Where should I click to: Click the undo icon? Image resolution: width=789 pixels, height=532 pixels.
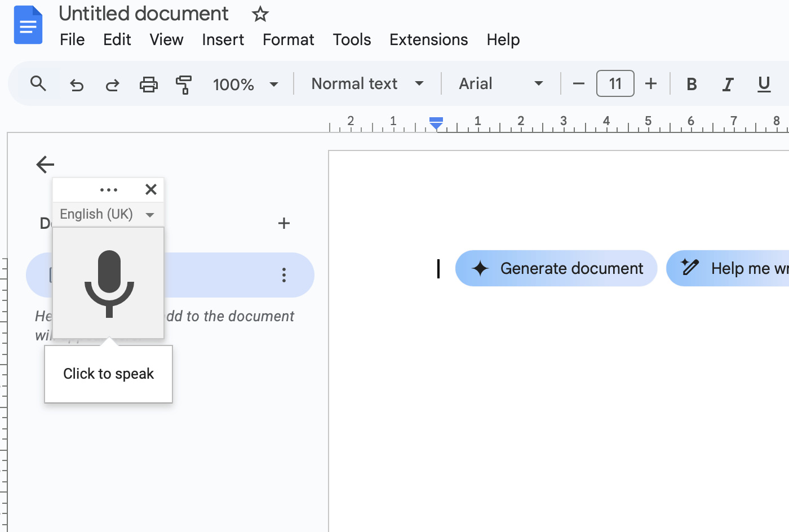77,83
